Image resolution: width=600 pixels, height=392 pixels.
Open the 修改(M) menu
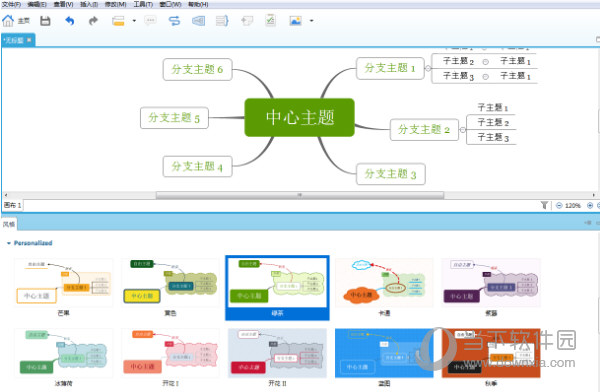115,4
